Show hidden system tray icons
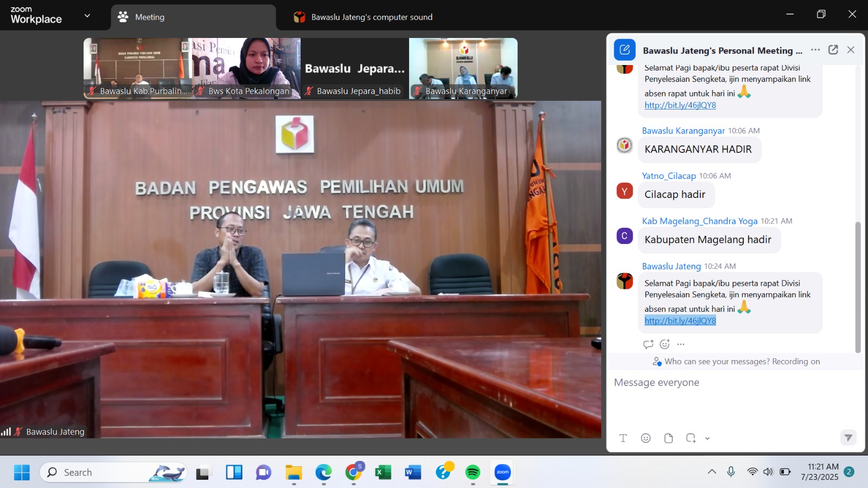868x488 pixels. 712,472
